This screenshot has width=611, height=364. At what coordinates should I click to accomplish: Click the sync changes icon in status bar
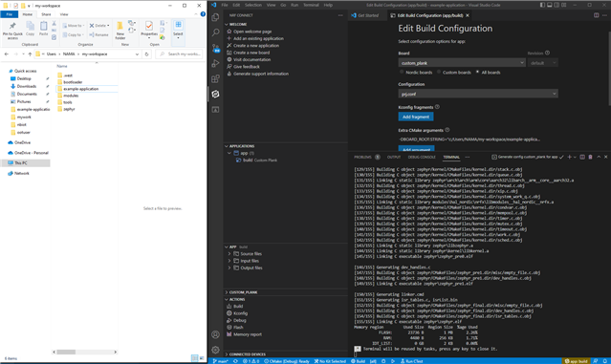pos(235,361)
